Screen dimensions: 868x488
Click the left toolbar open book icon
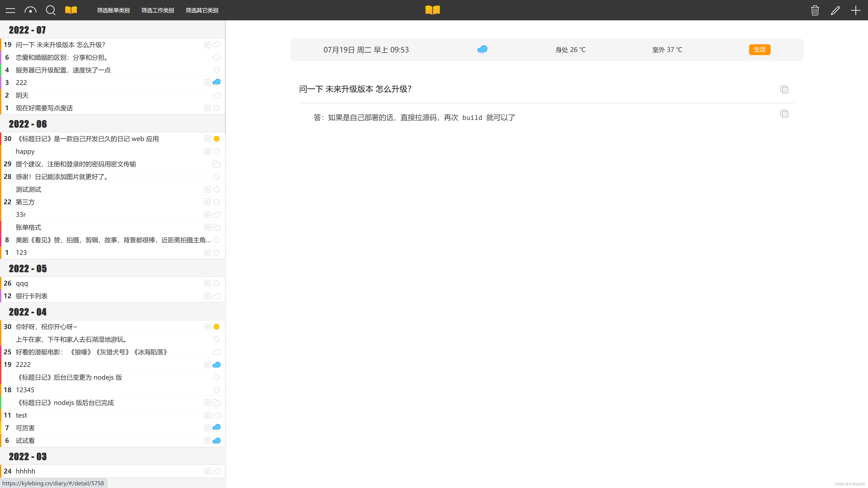[x=71, y=10]
